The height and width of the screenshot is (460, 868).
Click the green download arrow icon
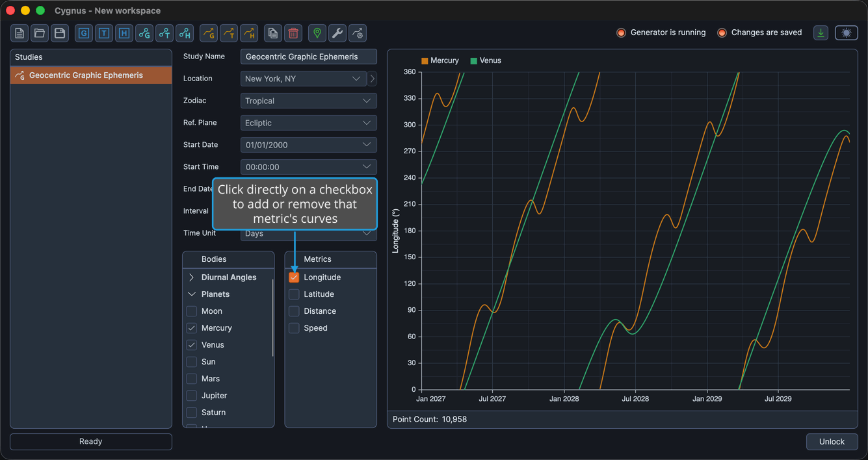click(x=821, y=32)
